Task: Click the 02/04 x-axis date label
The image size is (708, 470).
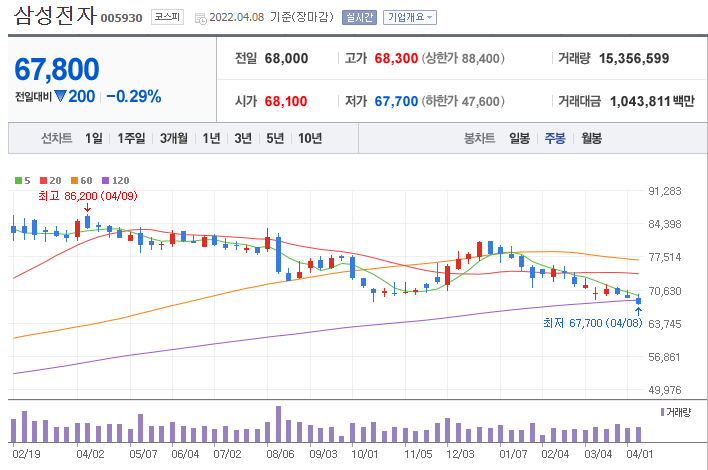Action: click(x=555, y=454)
